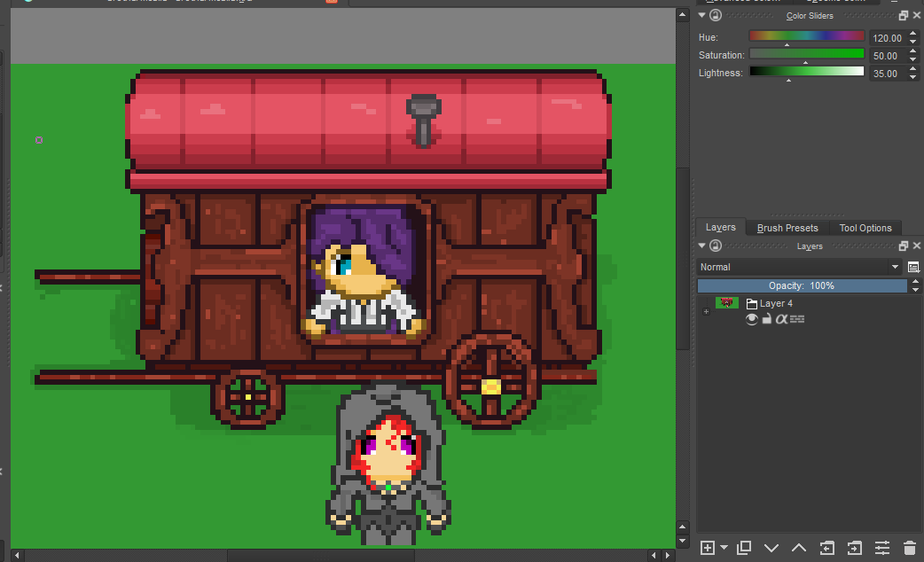Image resolution: width=924 pixels, height=562 pixels.
Task: Float the Layers docker
Action: click(x=904, y=246)
